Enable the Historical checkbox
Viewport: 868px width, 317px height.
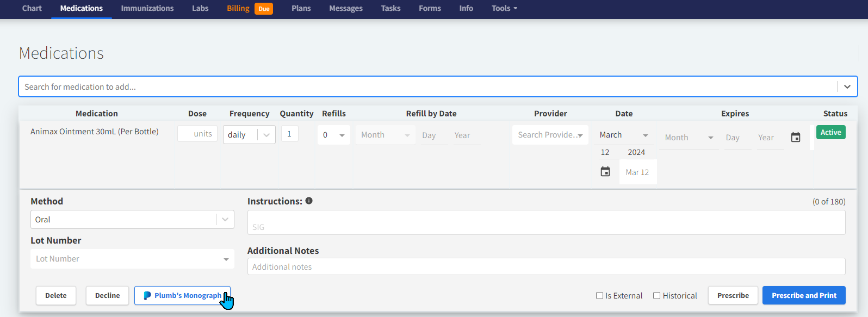coord(656,296)
